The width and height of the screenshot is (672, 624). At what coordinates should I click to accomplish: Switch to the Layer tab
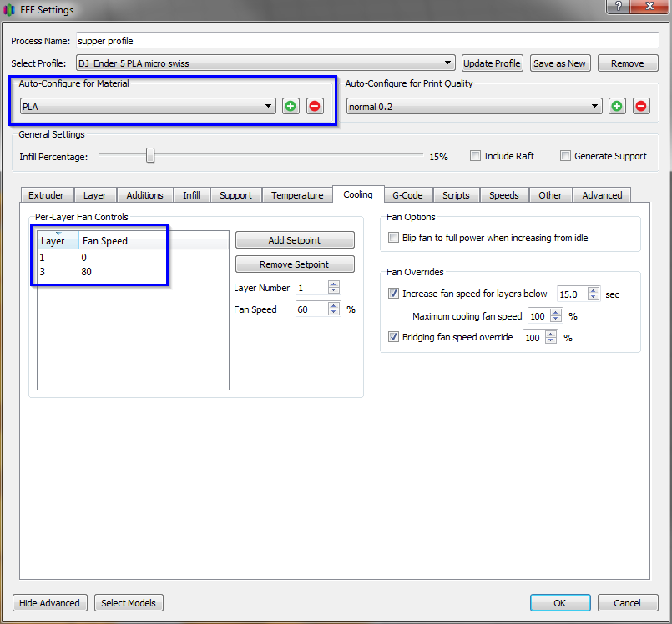pyautogui.click(x=94, y=195)
